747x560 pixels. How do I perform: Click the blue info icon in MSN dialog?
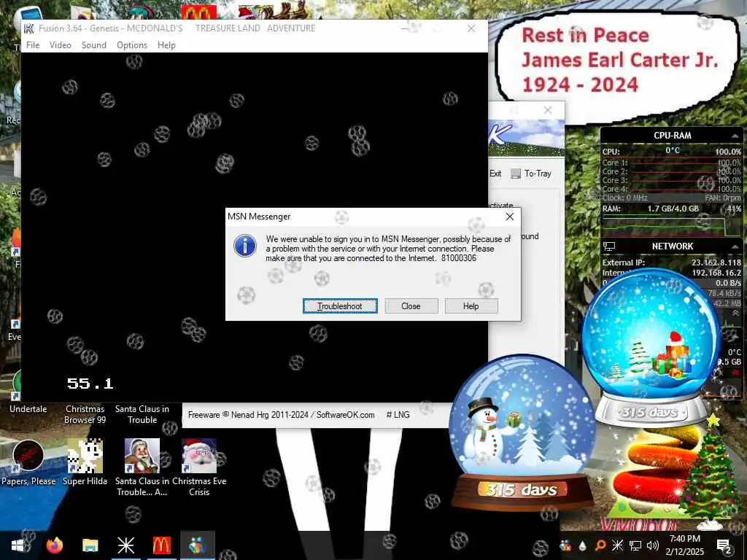click(x=245, y=246)
